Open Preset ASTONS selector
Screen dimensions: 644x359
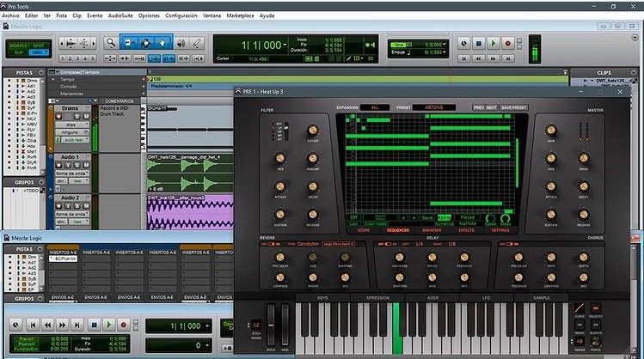(433, 107)
